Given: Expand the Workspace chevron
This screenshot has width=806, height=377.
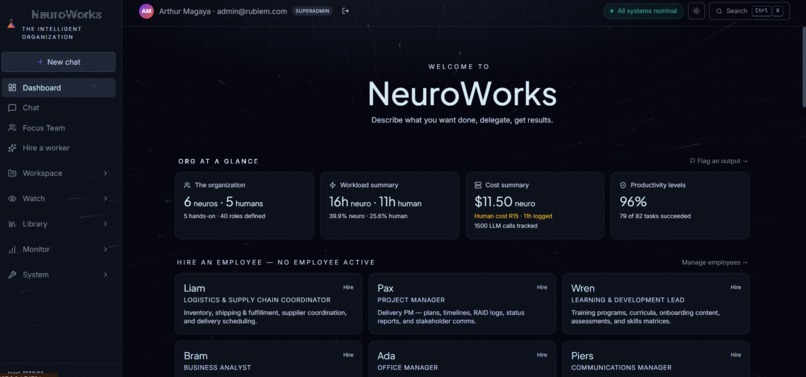Looking at the screenshot, I should [105, 173].
